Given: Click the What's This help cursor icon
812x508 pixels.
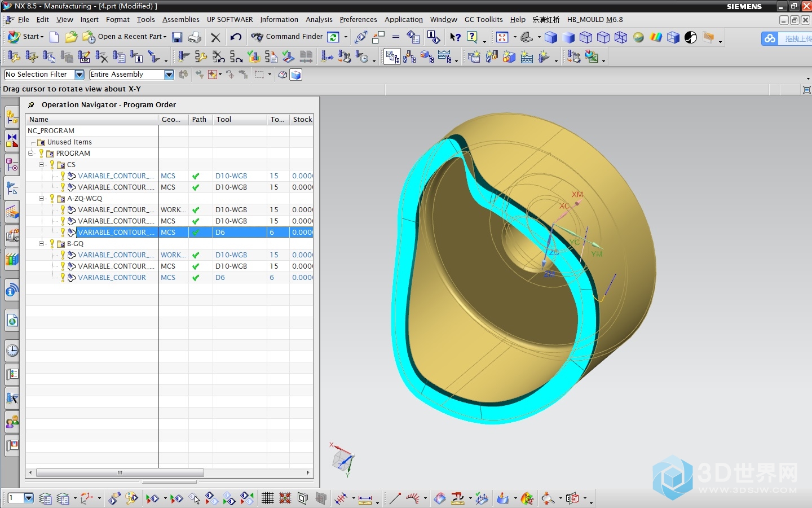Looking at the screenshot, I should pyautogui.click(x=455, y=37).
